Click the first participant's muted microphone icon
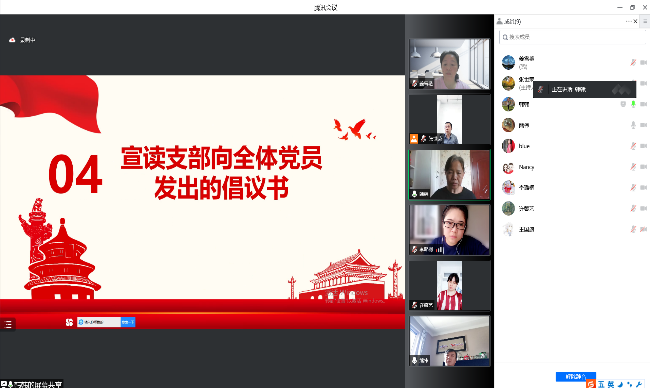Viewport: 650px width, 388px height. pos(633,62)
